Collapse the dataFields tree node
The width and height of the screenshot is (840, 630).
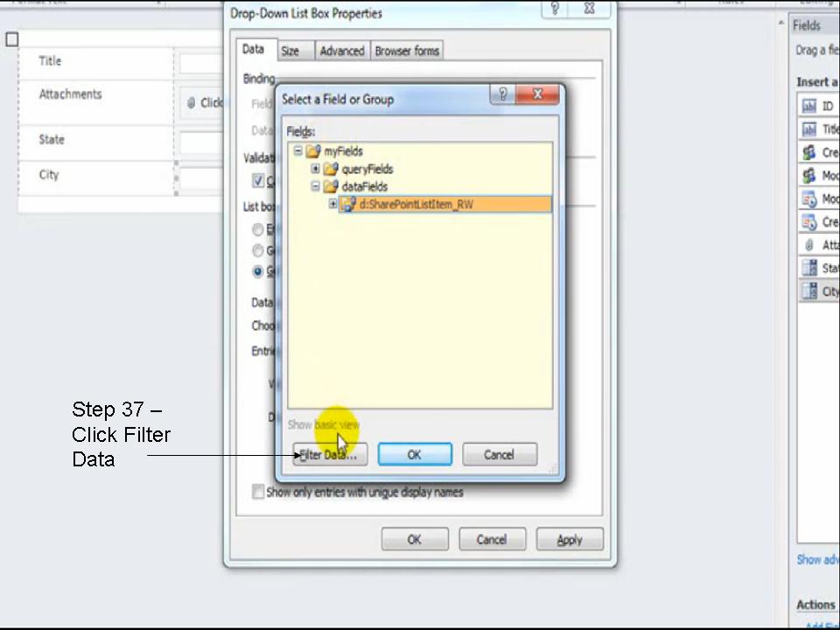[314, 186]
